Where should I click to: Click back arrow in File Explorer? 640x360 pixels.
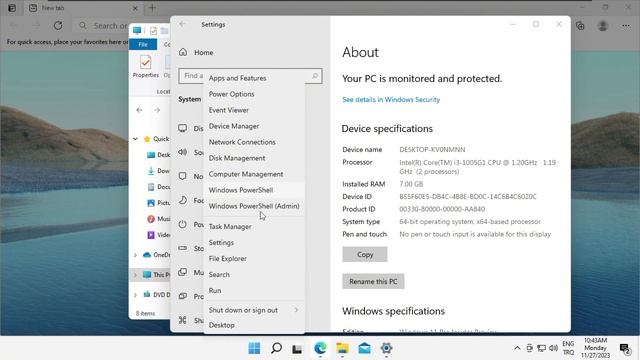point(140,110)
